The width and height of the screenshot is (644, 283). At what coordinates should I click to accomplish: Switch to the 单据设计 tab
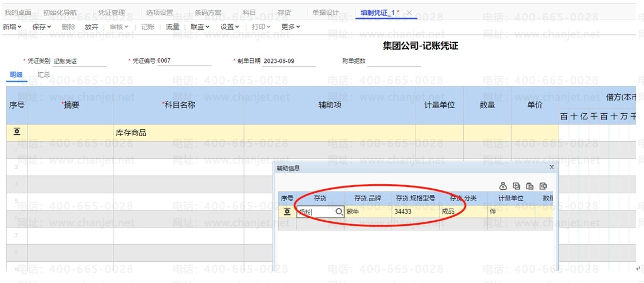click(x=326, y=13)
